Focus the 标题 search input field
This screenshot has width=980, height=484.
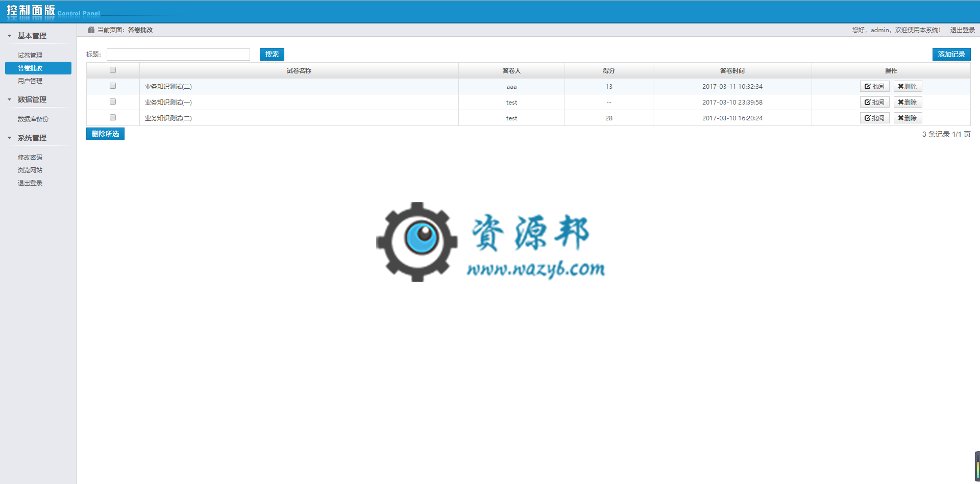(x=178, y=55)
